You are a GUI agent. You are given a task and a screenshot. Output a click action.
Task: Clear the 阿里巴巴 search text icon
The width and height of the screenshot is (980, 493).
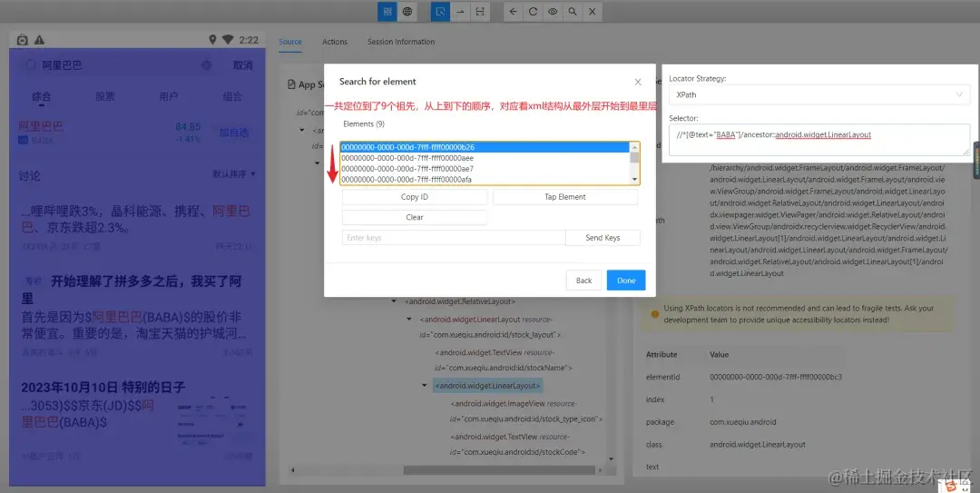(x=206, y=65)
